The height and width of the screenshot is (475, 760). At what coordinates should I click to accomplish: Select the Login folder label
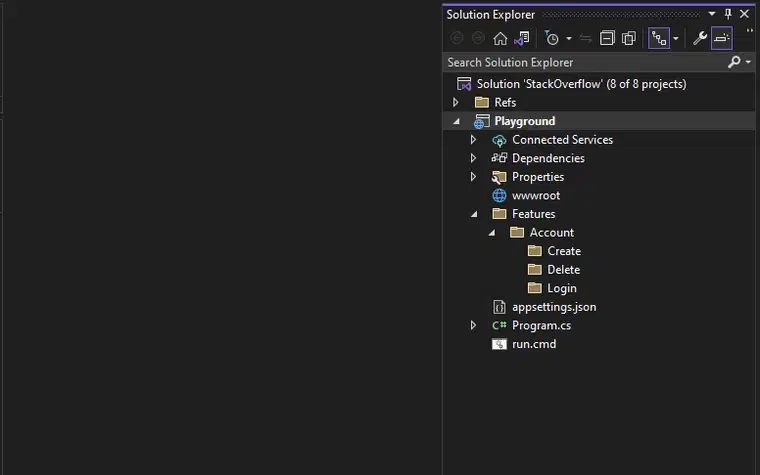click(x=562, y=288)
